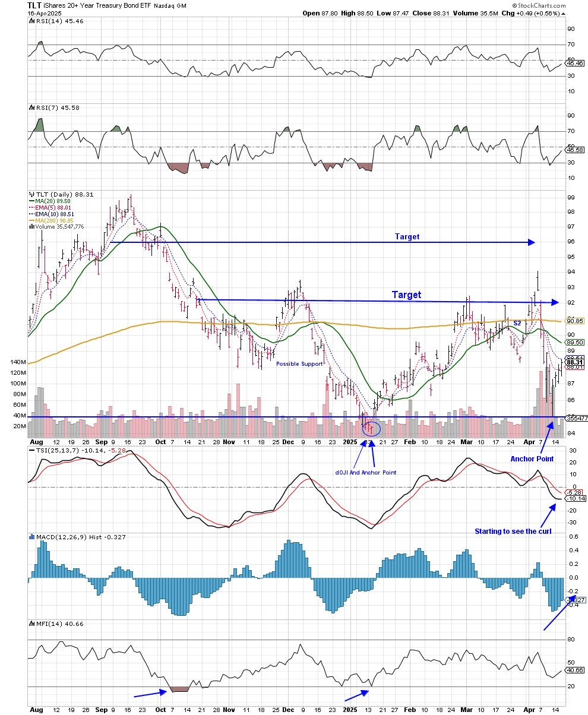The width and height of the screenshot is (588, 715).
Task: Click the Low 87.47 value in header
Action: click(x=391, y=13)
